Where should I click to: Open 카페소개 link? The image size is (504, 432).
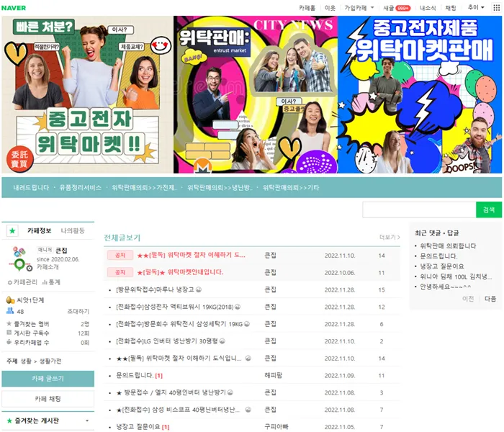tap(48, 267)
